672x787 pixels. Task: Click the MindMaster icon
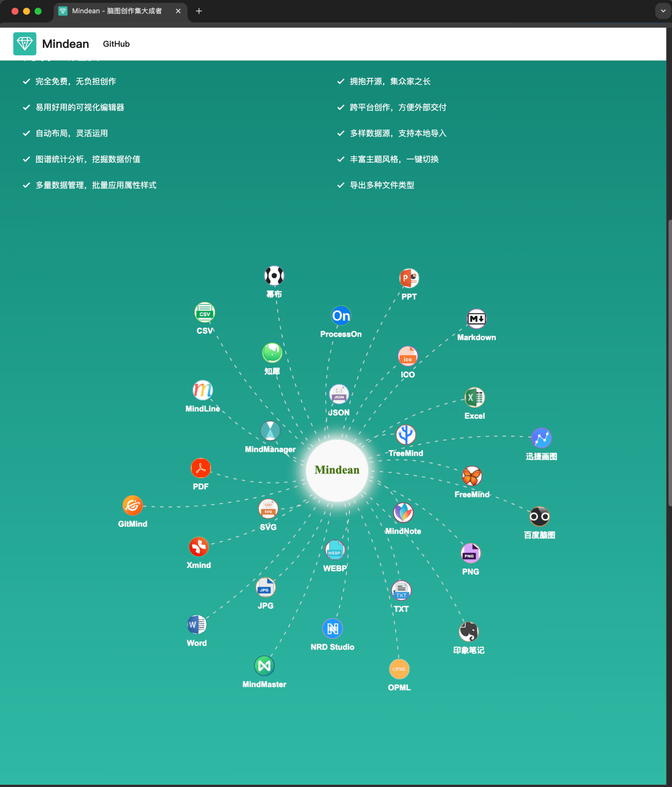tap(264, 666)
